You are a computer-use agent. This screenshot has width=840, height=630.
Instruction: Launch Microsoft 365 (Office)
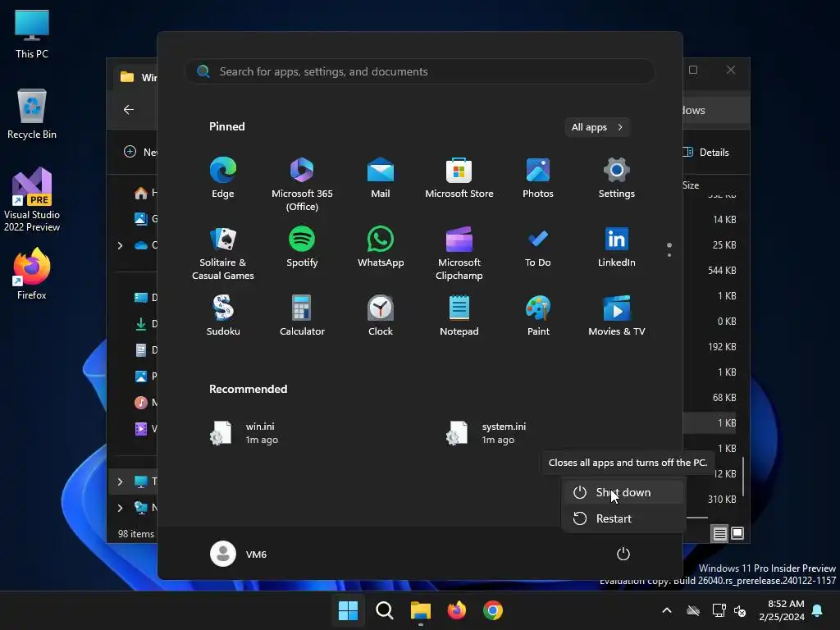302,185
